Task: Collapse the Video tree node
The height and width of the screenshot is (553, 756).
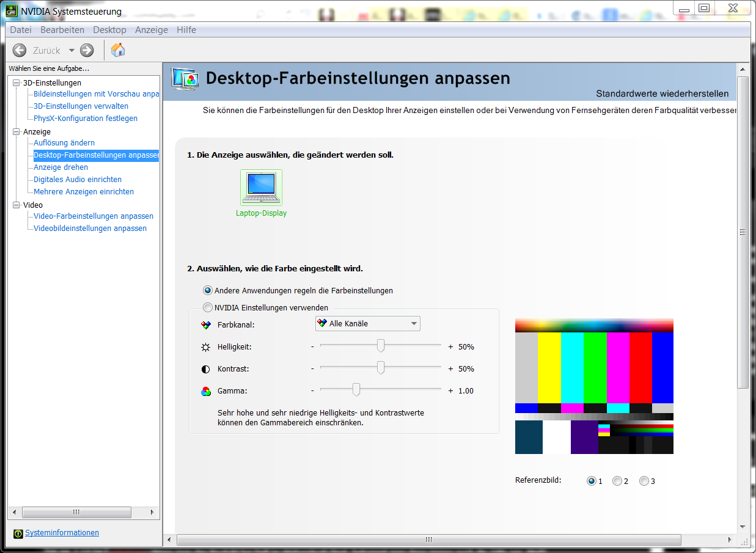Action: point(17,205)
